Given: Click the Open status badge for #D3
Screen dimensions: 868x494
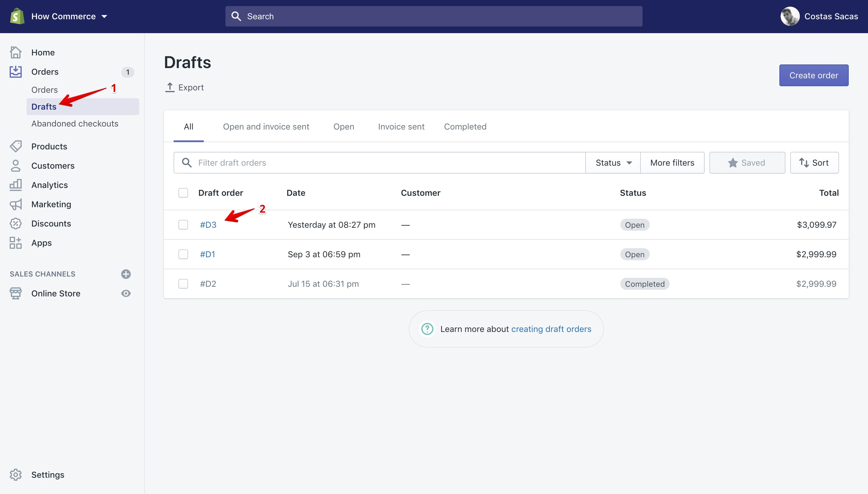Looking at the screenshot, I should (634, 225).
